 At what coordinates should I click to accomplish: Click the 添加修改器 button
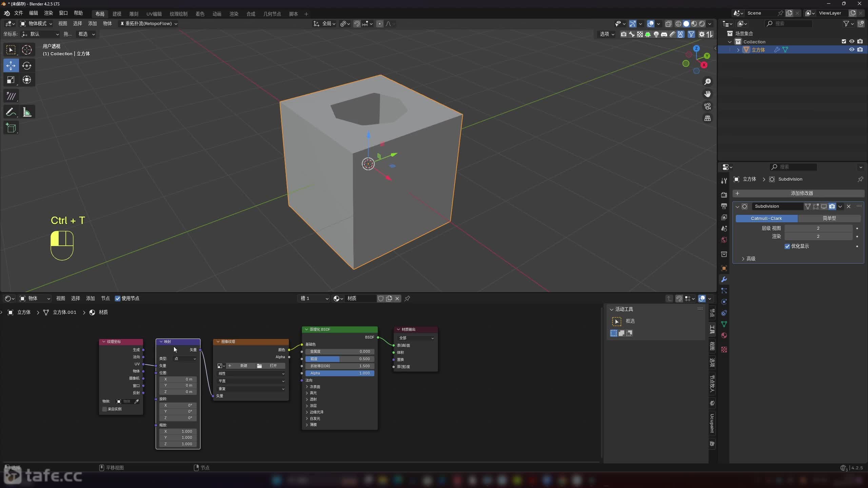click(x=801, y=193)
